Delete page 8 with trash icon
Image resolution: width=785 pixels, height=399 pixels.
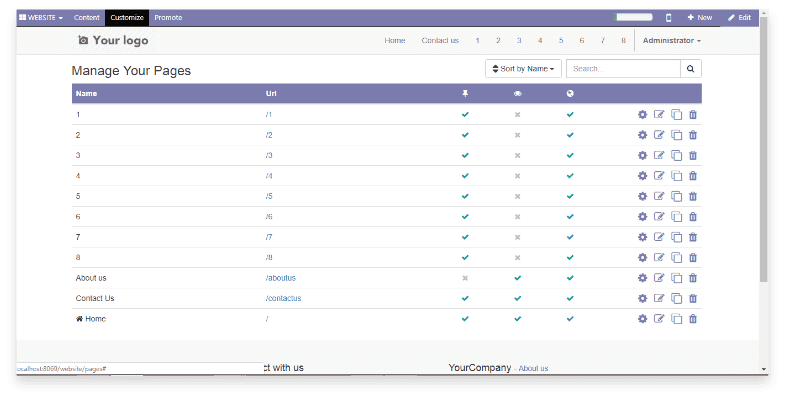point(693,257)
